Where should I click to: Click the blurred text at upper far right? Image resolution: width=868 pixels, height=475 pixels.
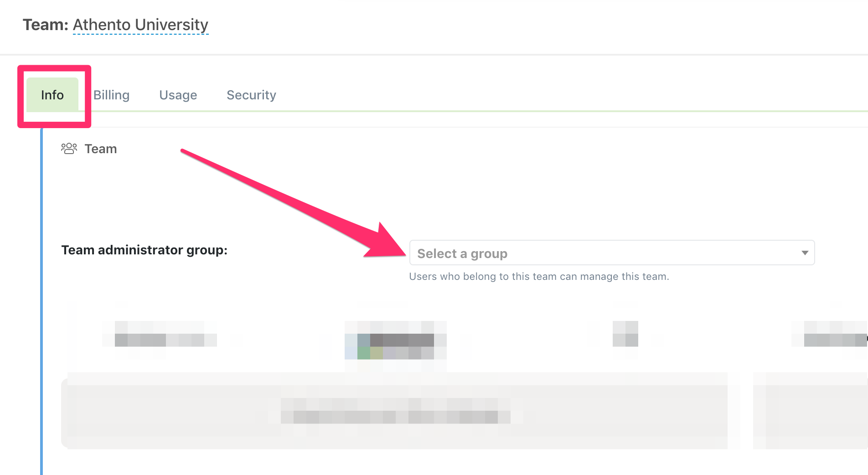(x=834, y=340)
